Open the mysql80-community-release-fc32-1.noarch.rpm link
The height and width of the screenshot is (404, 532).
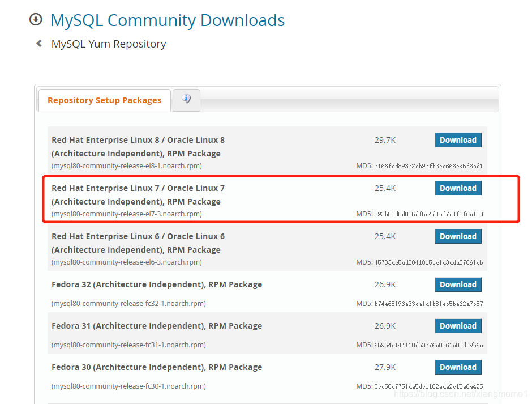pyautogui.click(x=126, y=303)
